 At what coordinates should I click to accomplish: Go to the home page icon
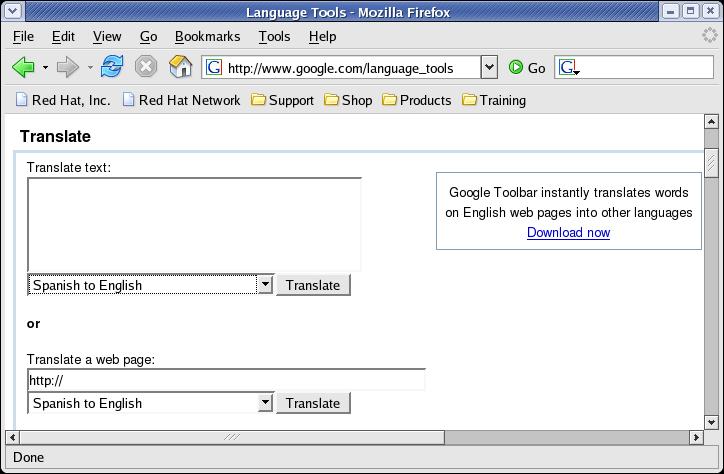pyautogui.click(x=181, y=67)
